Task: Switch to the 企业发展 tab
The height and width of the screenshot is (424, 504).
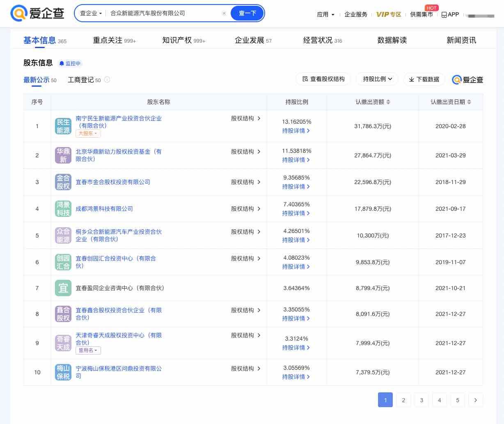Action: [x=253, y=40]
